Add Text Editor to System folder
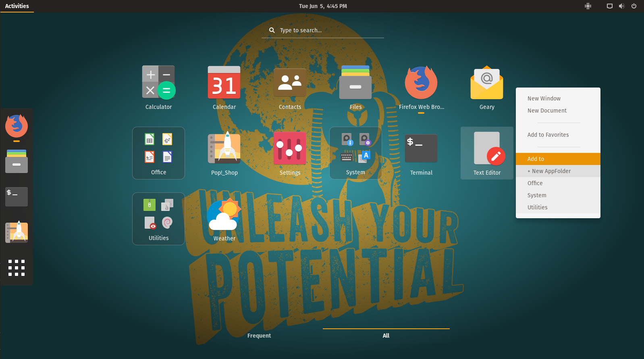Screen dimensions: 644x359 click(558, 195)
